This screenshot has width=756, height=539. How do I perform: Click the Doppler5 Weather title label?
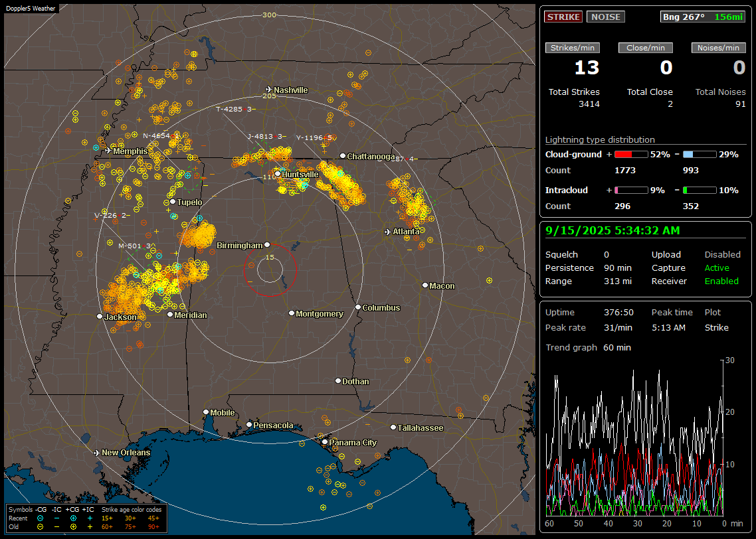pyautogui.click(x=31, y=8)
